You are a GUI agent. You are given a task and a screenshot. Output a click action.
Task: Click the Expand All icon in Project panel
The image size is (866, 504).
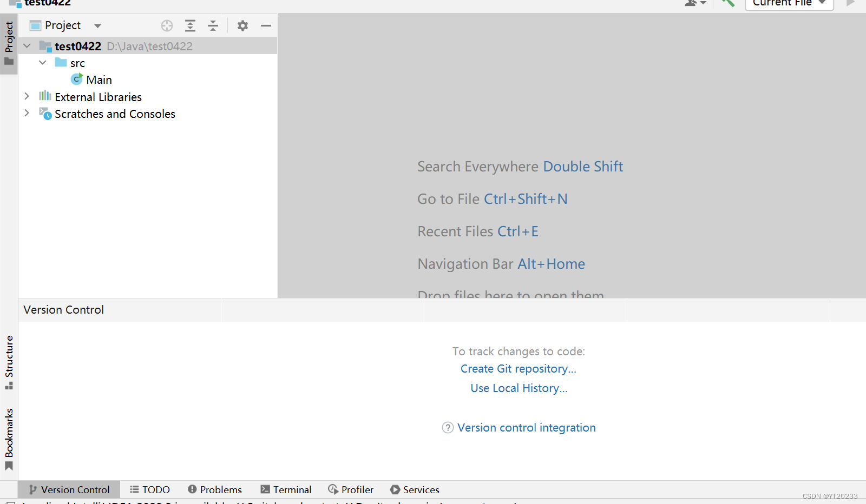(190, 25)
